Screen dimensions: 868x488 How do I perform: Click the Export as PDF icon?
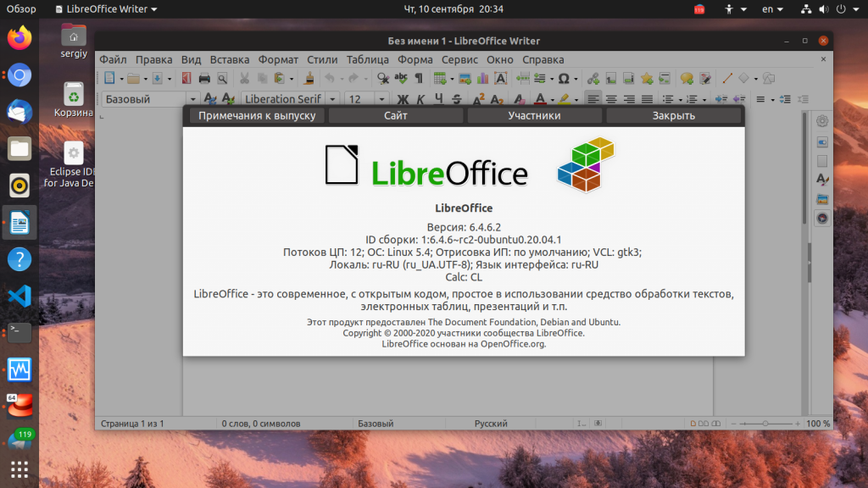[186, 79]
